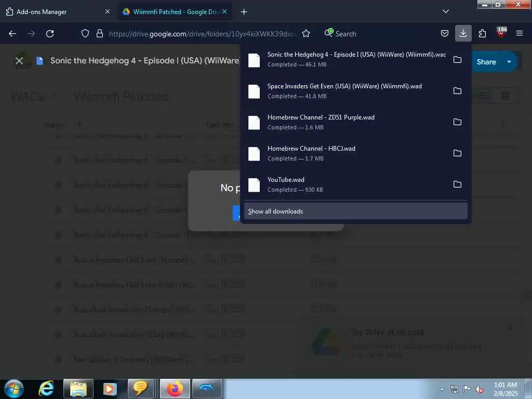Open the yellow speech-bubble taskbar app

140,389
